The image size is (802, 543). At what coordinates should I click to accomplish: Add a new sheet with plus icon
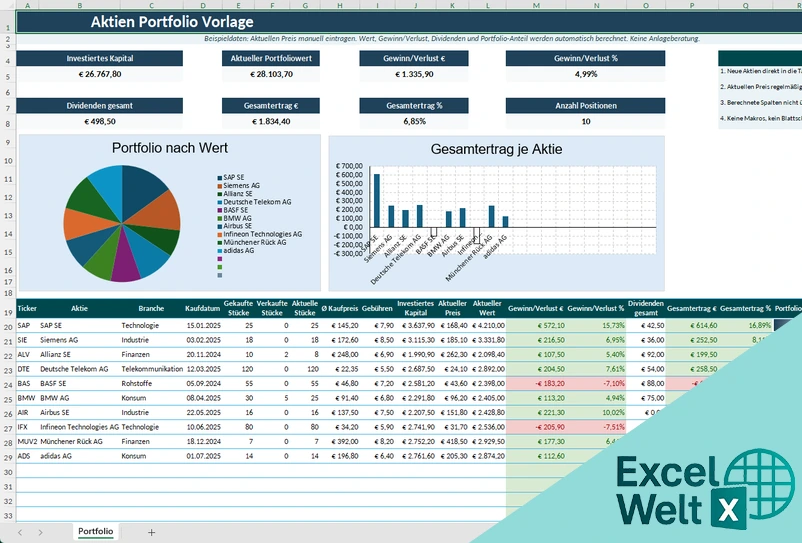[151, 532]
